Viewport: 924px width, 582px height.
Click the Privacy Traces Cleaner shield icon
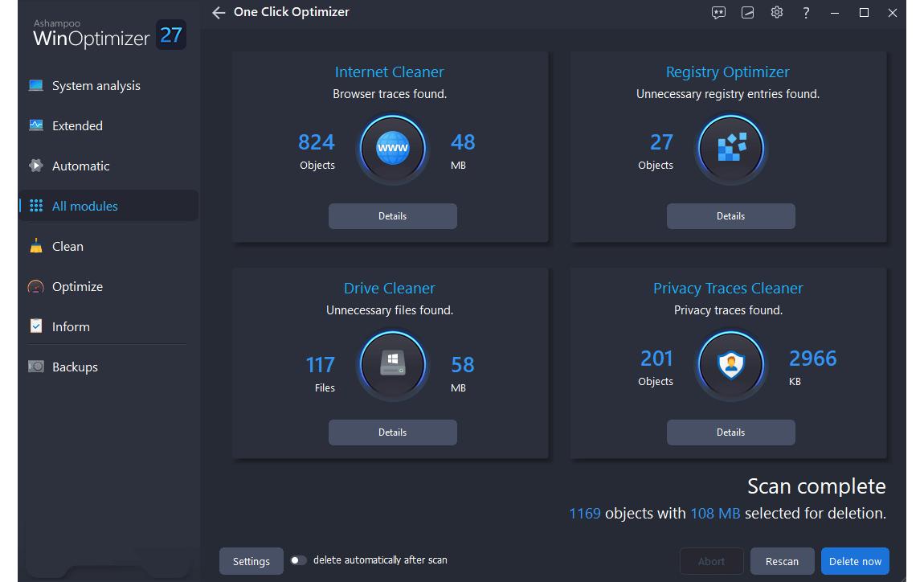pos(731,365)
